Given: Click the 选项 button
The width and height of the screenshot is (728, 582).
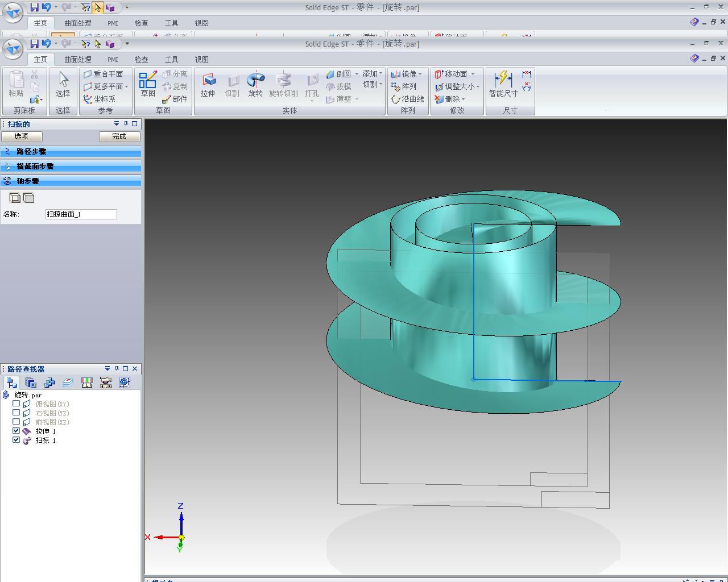Looking at the screenshot, I should click(x=21, y=136).
